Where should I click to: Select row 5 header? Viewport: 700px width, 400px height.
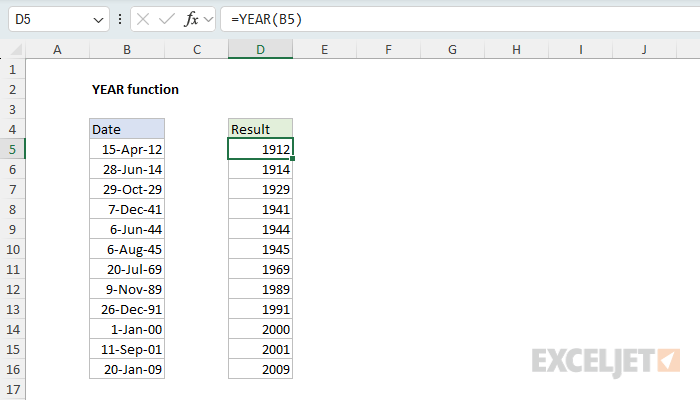click(x=13, y=149)
